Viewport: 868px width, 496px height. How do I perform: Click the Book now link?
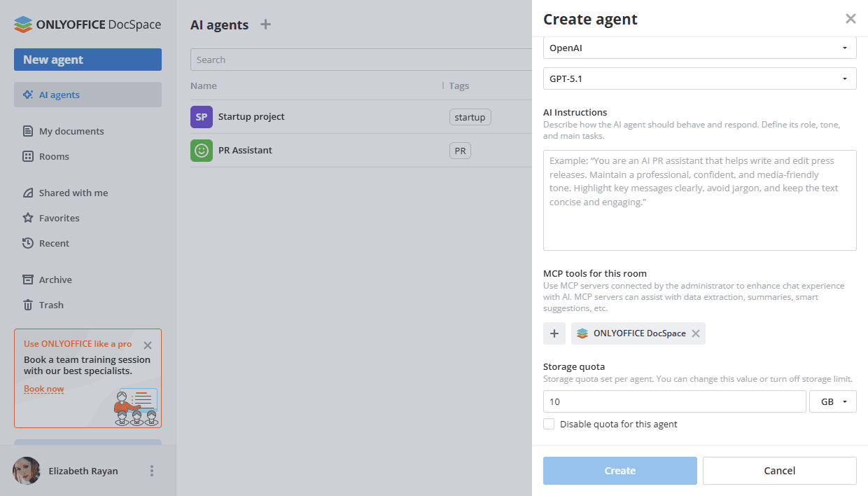point(43,388)
